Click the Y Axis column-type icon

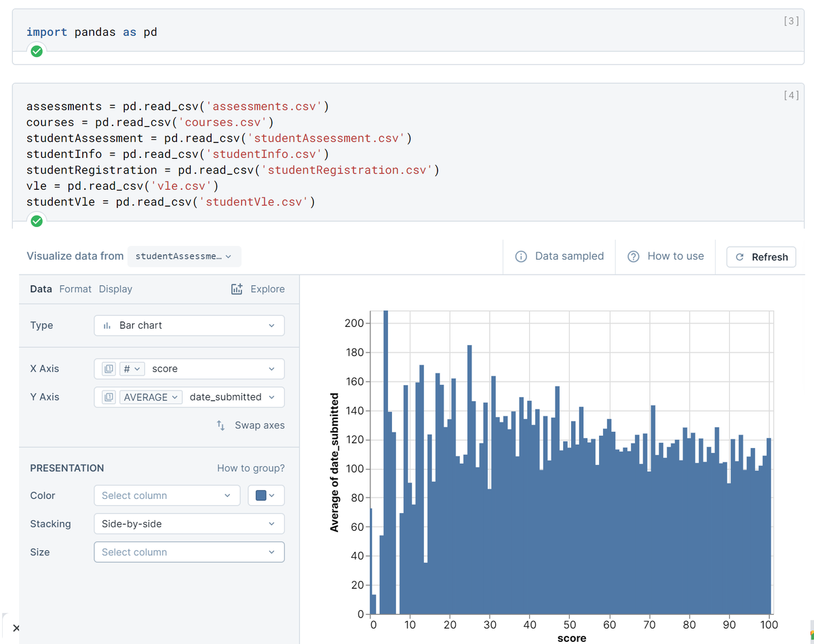click(109, 397)
